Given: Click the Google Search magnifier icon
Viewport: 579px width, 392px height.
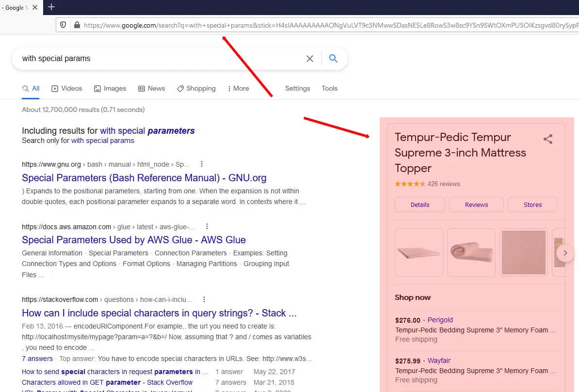Looking at the screenshot, I should coord(334,58).
